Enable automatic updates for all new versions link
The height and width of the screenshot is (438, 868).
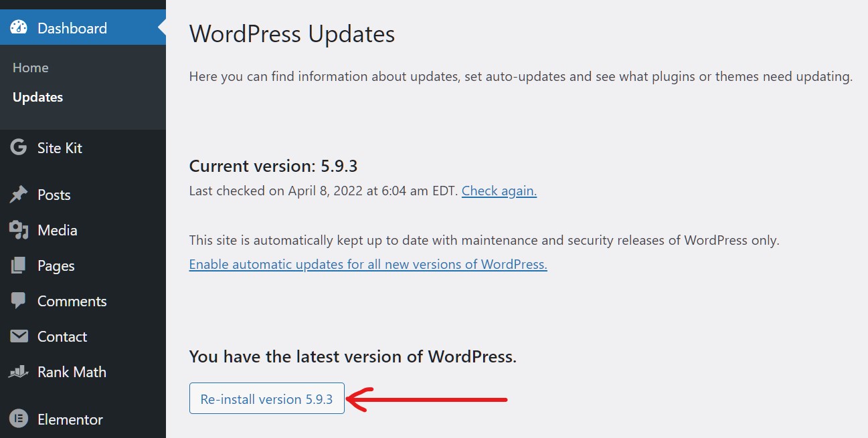click(368, 264)
